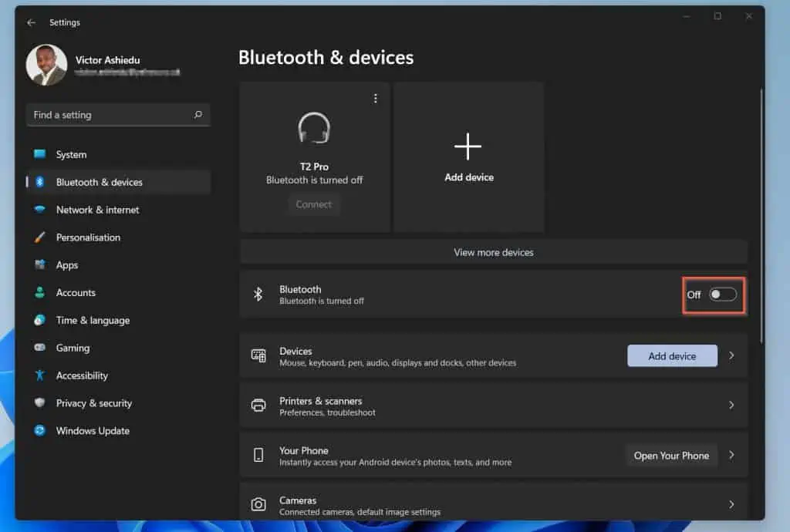Click the Accessibility sidebar icon
This screenshot has width=790, height=532.
click(x=40, y=375)
